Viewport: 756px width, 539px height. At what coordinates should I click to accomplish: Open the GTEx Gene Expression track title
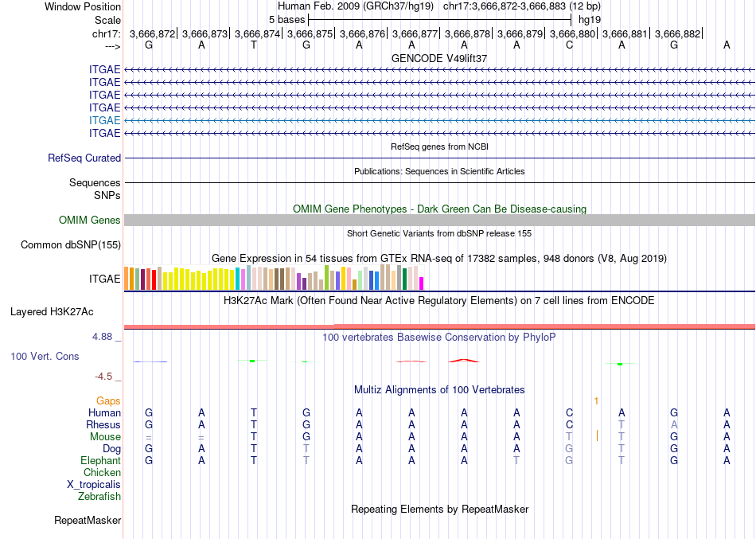pos(439,258)
